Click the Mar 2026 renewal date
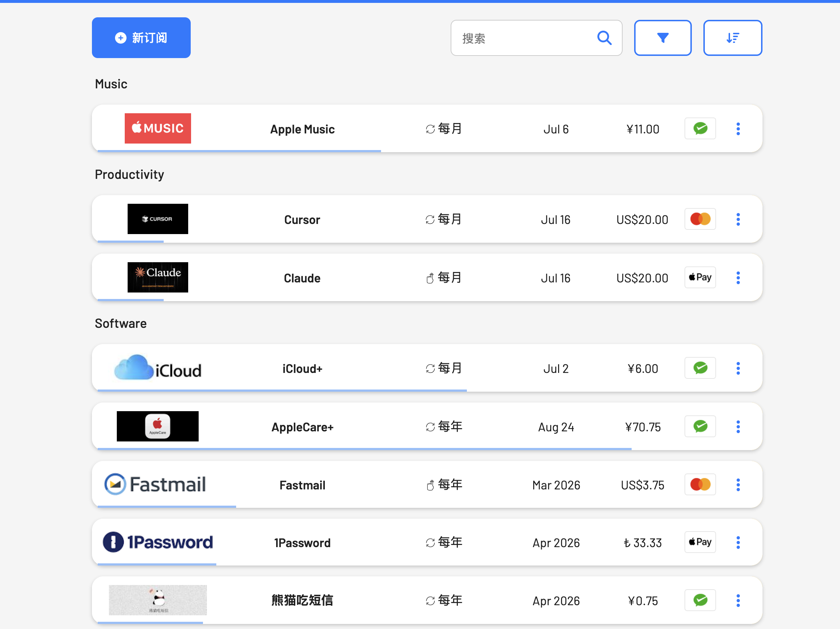The width and height of the screenshot is (840, 629). 556,485
